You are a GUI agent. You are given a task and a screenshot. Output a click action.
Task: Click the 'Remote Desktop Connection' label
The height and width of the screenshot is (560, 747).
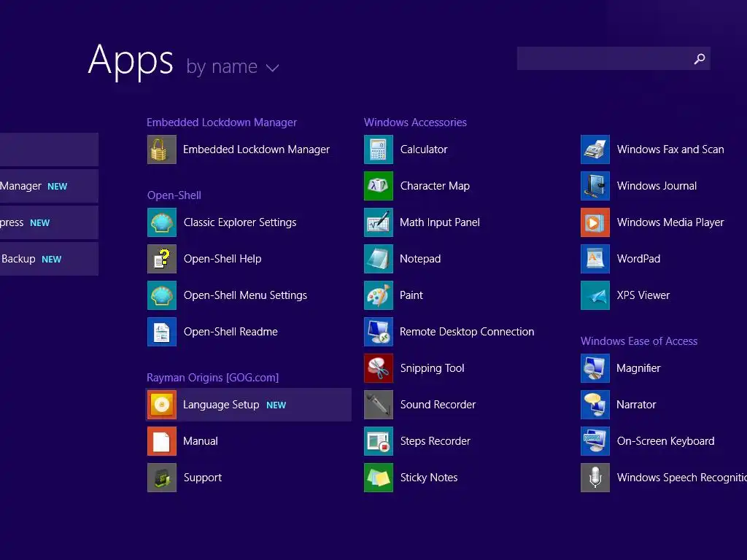pos(467,332)
